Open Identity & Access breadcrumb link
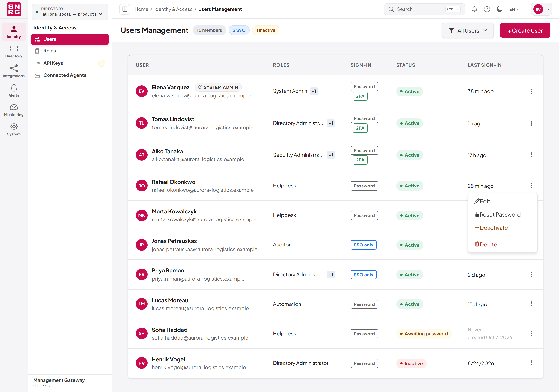This screenshot has width=559, height=392. point(173,9)
